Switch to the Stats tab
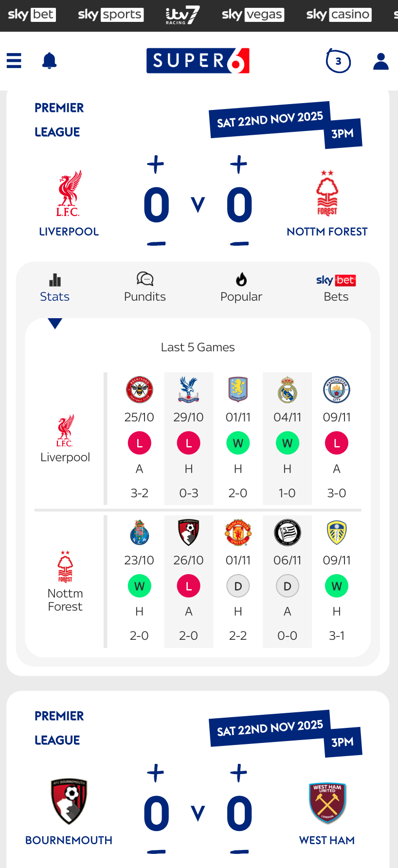This screenshot has width=398, height=868. 54,288
